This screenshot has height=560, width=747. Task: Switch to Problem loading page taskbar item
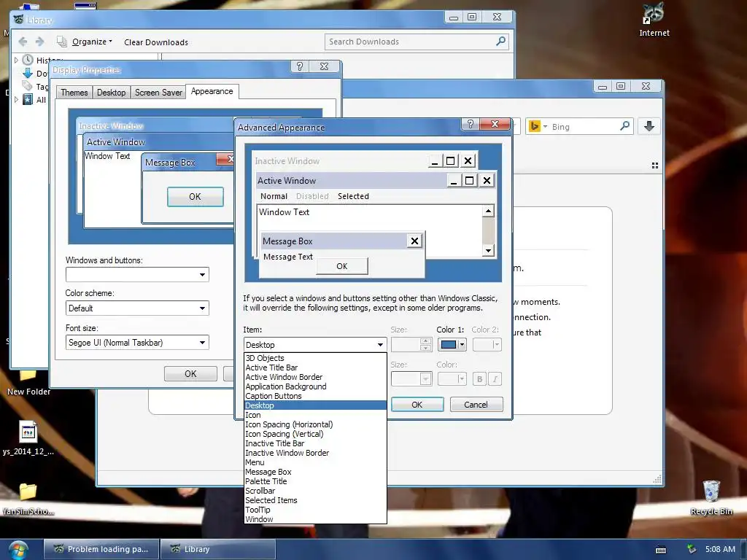coord(101,549)
